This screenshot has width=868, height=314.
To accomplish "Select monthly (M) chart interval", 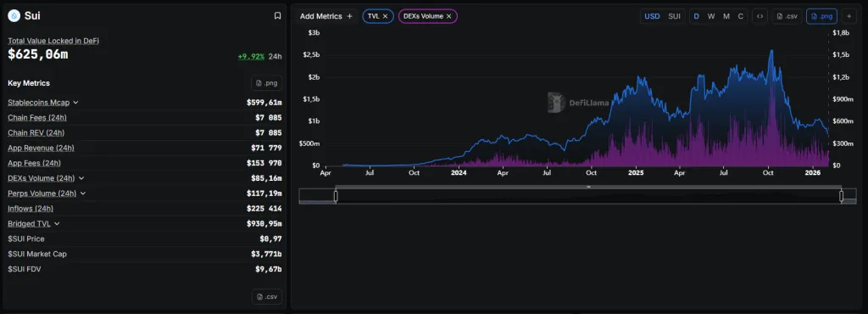I will 726,16.
